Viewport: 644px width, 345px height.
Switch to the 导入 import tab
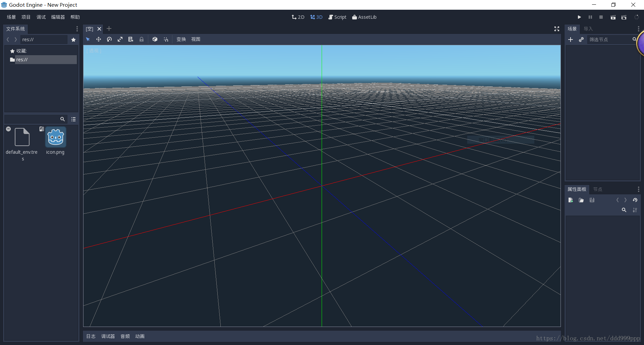pyautogui.click(x=588, y=29)
